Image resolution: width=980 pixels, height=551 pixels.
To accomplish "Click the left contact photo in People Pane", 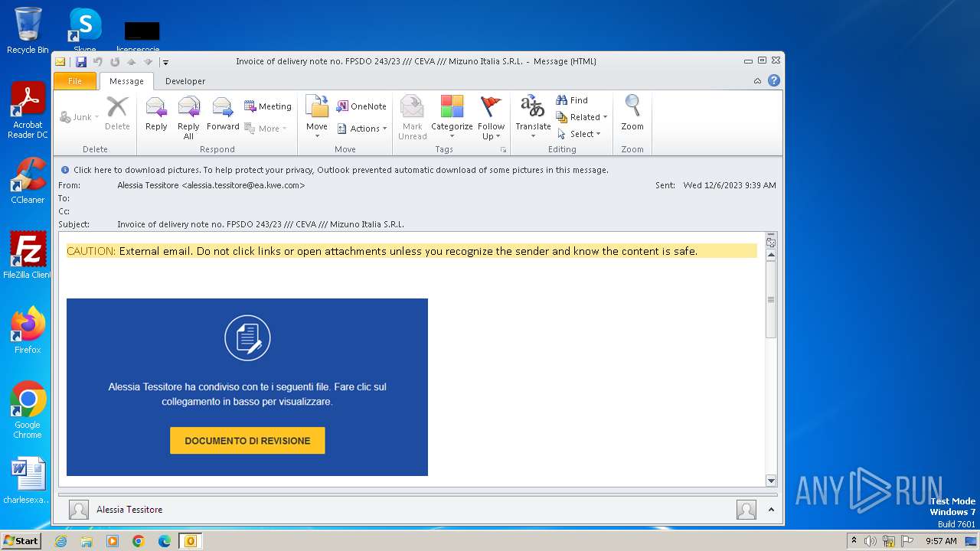I will coord(78,510).
